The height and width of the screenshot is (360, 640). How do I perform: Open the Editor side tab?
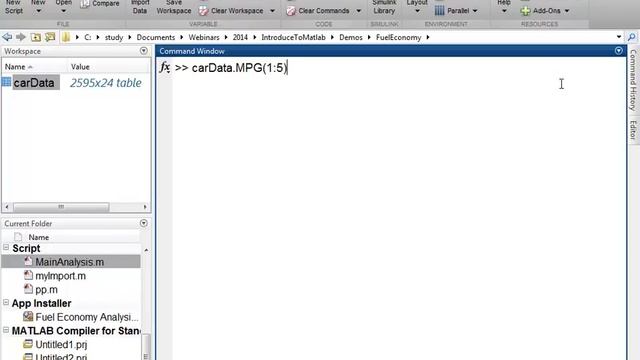[633, 130]
